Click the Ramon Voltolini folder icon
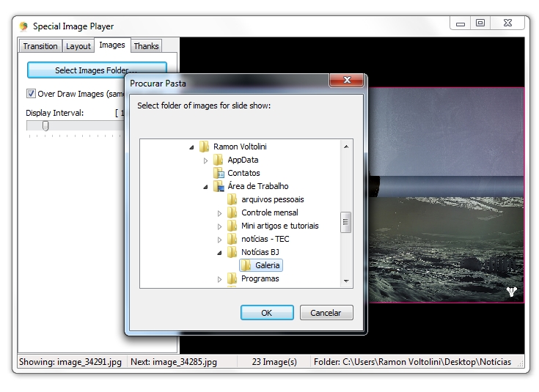The width and height of the screenshot is (539, 392). 204,147
